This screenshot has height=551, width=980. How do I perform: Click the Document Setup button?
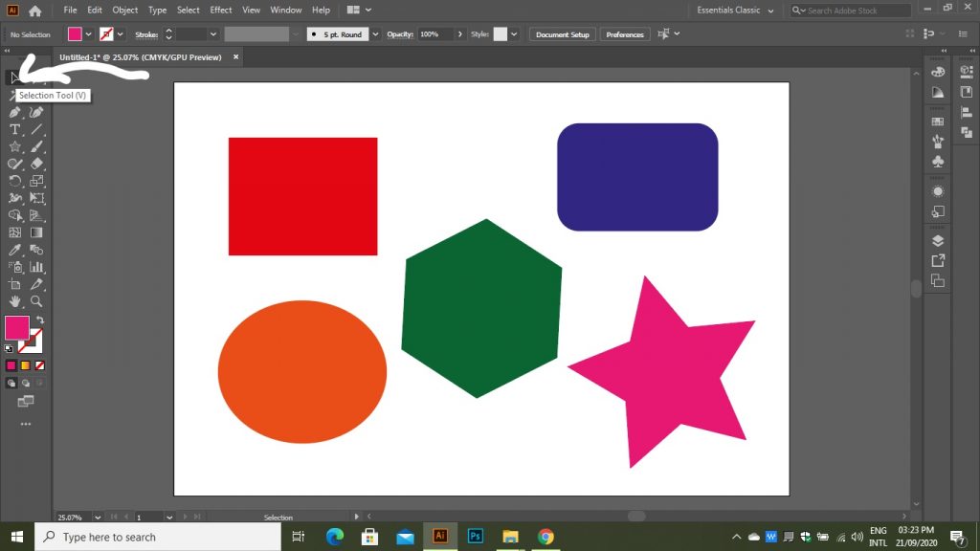coord(562,34)
